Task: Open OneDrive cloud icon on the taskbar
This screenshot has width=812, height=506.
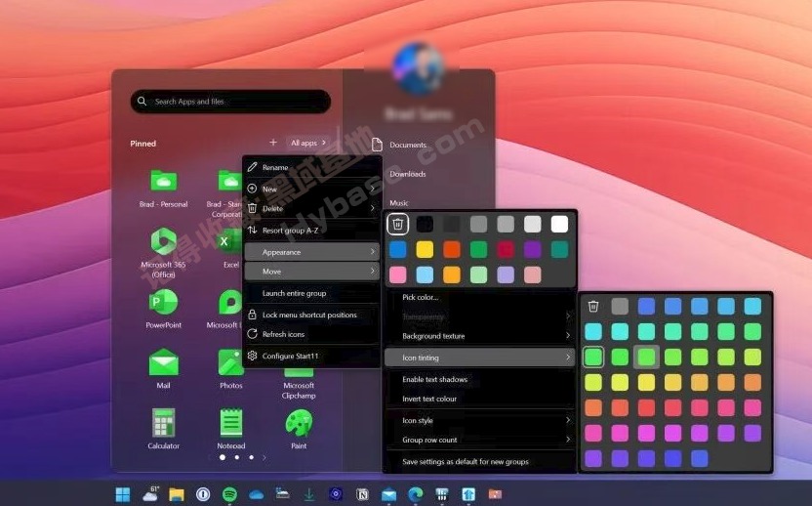Action: [x=257, y=495]
